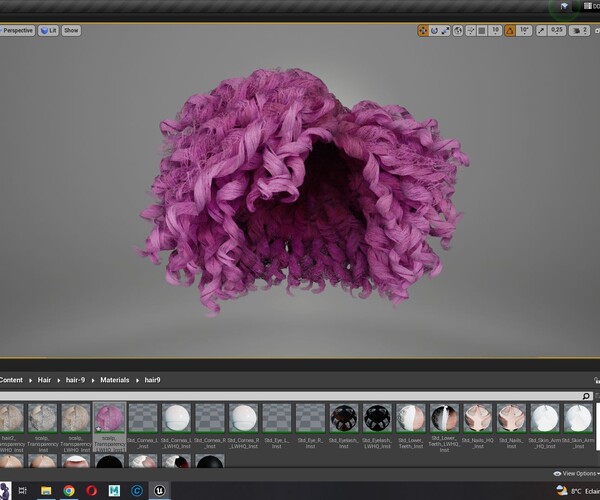This screenshot has height=500, width=600.
Task: Click the search magnifier icon
Action: (586, 396)
